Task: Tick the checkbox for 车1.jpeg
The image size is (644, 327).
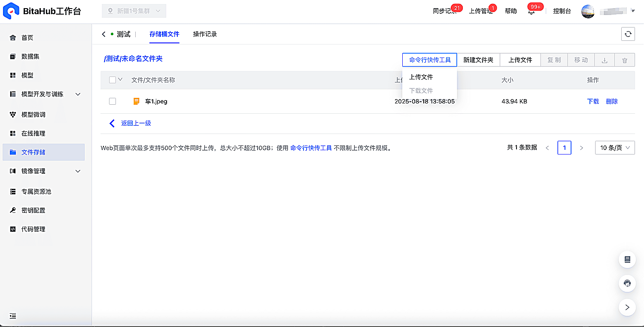Action: (112, 101)
